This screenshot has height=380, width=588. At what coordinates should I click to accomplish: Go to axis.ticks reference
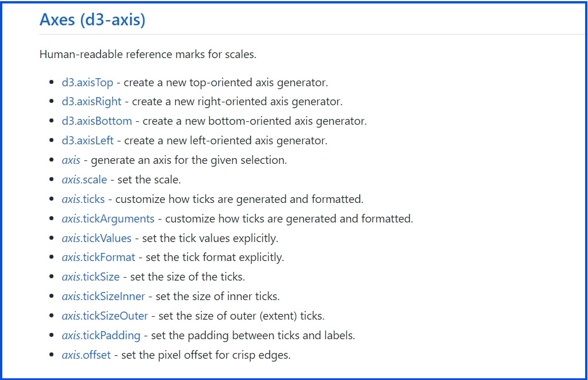[x=83, y=199]
